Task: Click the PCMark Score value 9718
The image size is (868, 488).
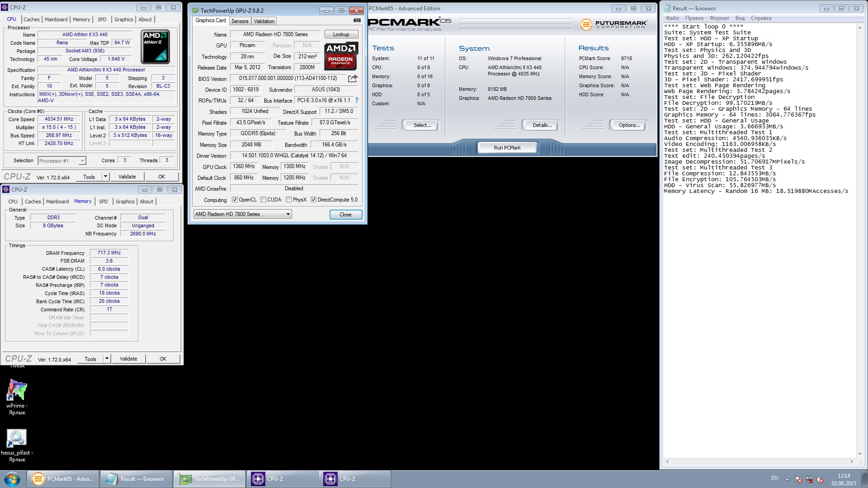Action: (x=627, y=58)
